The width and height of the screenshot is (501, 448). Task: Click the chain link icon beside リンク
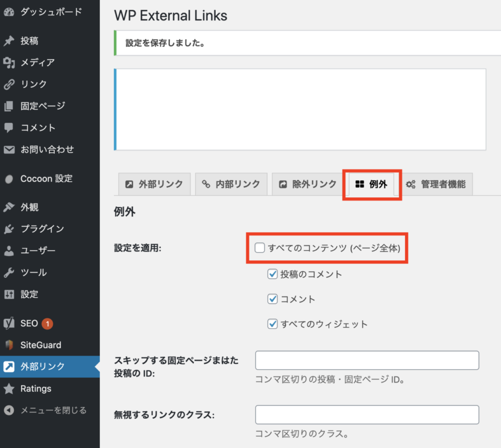coord(9,84)
